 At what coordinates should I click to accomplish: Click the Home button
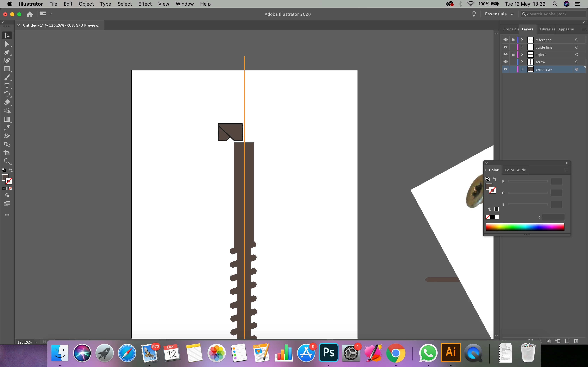pos(30,14)
